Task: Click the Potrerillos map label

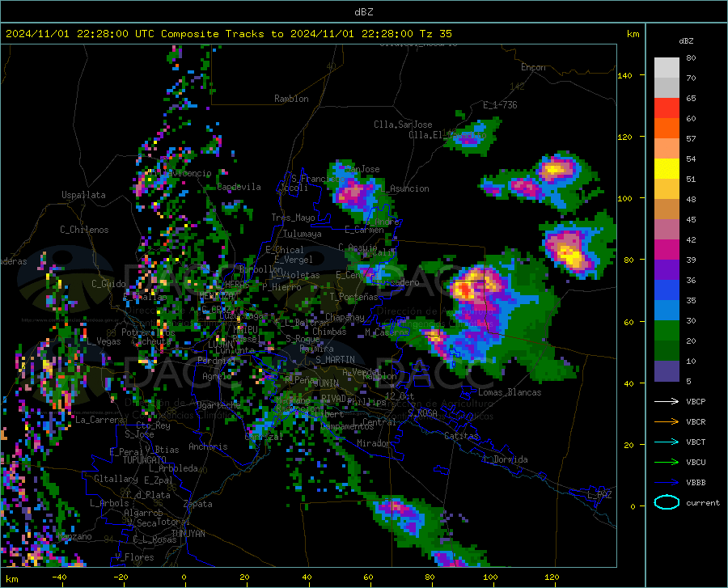Action: (148, 332)
